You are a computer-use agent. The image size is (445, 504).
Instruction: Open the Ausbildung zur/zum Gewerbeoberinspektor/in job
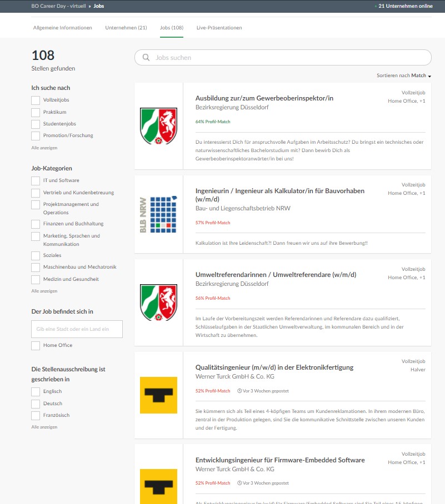264,98
